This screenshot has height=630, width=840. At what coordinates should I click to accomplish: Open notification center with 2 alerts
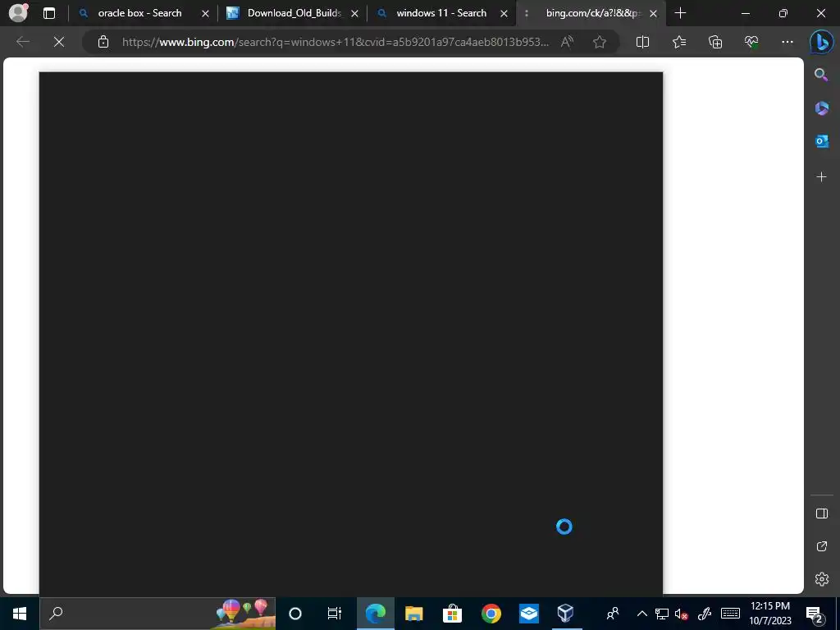(x=815, y=614)
